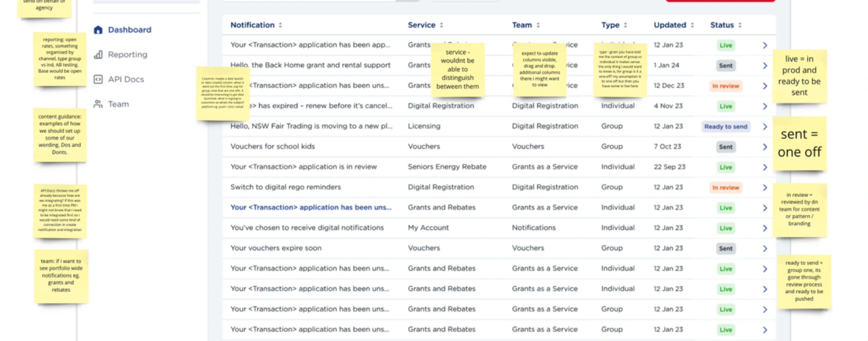Go to the Dashboard menu item

[129, 30]
